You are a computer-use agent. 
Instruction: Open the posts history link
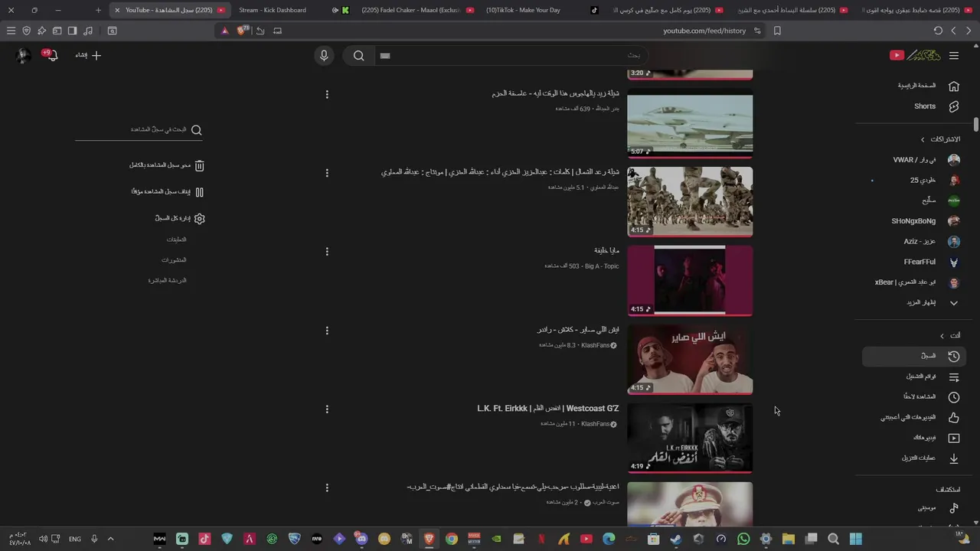click(x=174, y=260)
